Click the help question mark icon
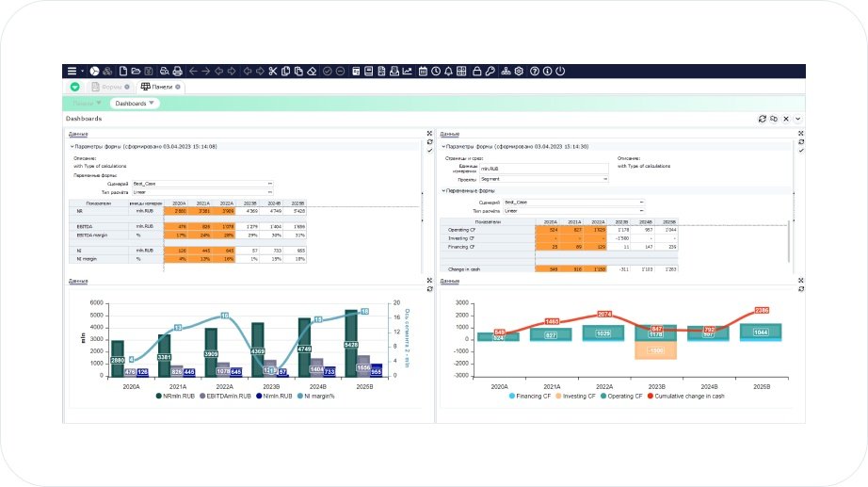The height and width of the screenshot is (487, 868). 534,71
